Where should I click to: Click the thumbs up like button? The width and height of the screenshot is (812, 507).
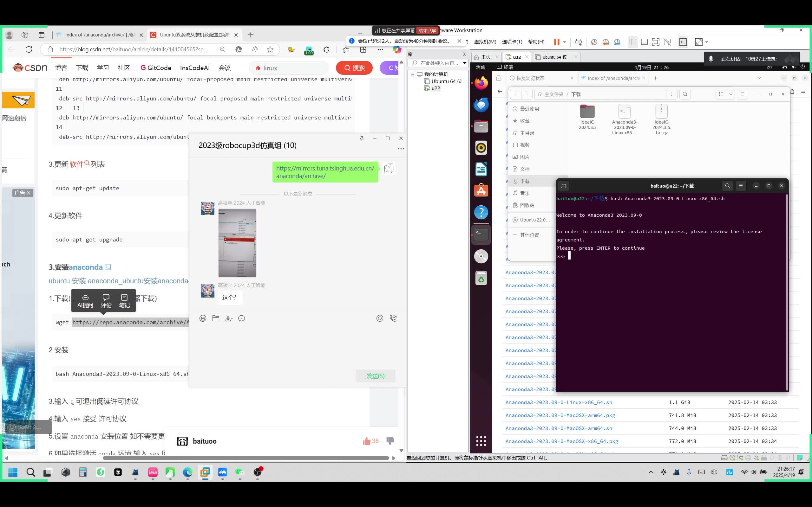tap(366, 441)
